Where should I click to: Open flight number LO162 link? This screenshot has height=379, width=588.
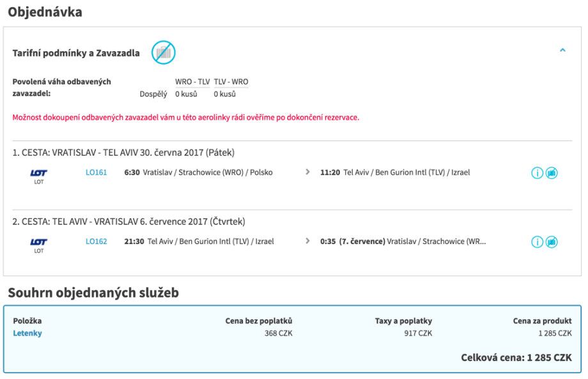(x=97, y=242)
